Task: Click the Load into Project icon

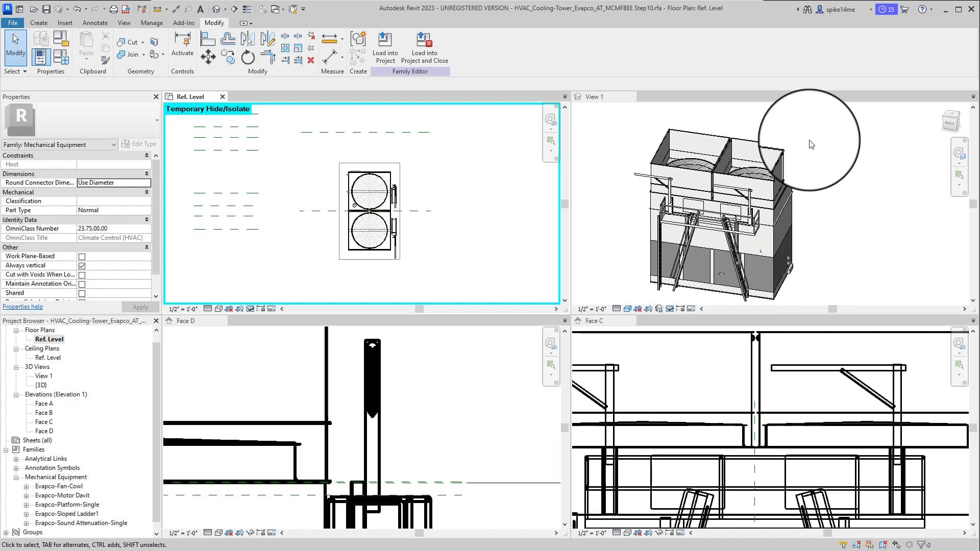Action: point(385,47)
